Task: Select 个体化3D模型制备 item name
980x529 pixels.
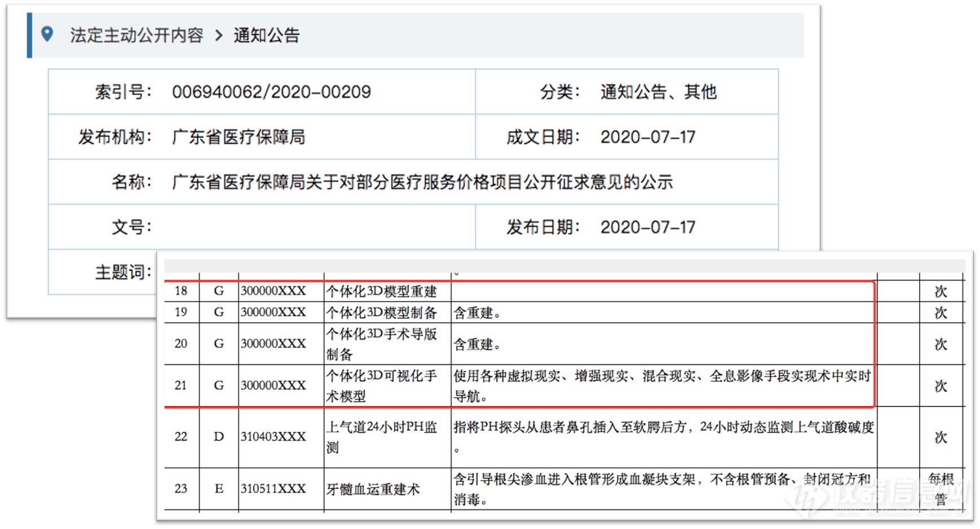Action: coord(382,312)
